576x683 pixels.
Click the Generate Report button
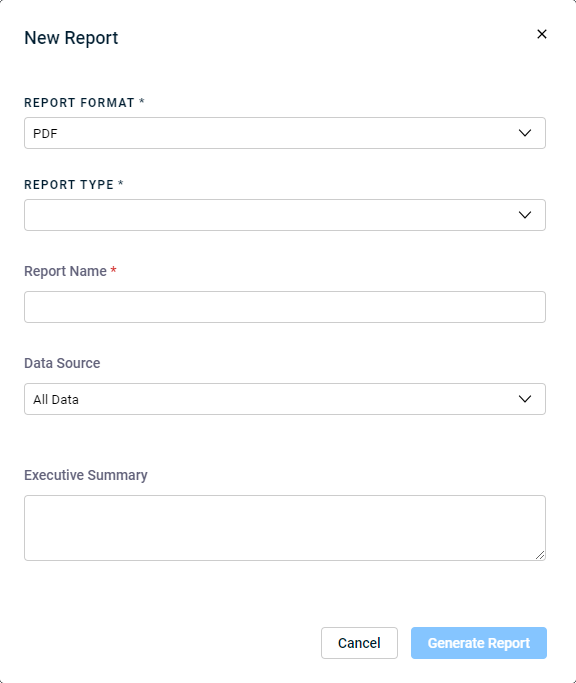[x=478, y=643]
